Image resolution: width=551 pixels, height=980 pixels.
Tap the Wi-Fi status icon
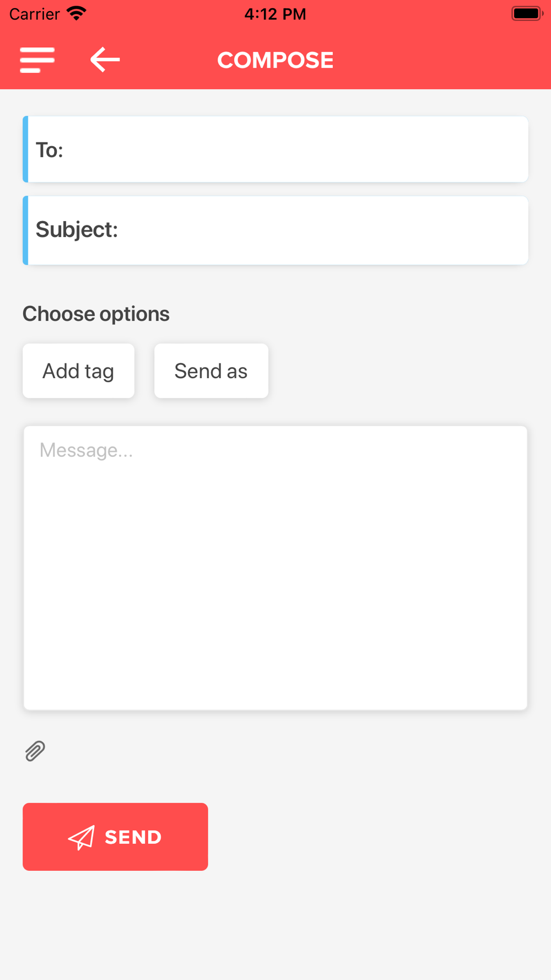click(x=76, y=13)
